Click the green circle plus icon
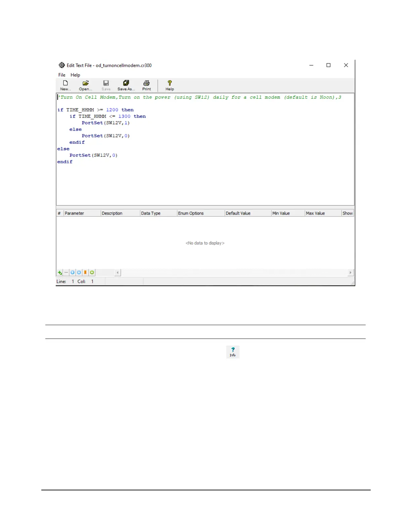The height and width of the screenshot is (532, 411). click(x=92, y=273)
